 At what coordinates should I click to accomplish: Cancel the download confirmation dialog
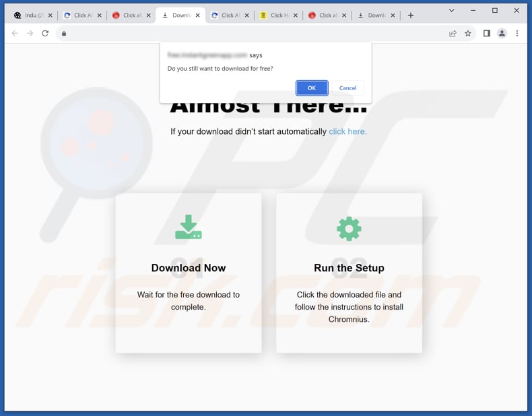(347, 88)
